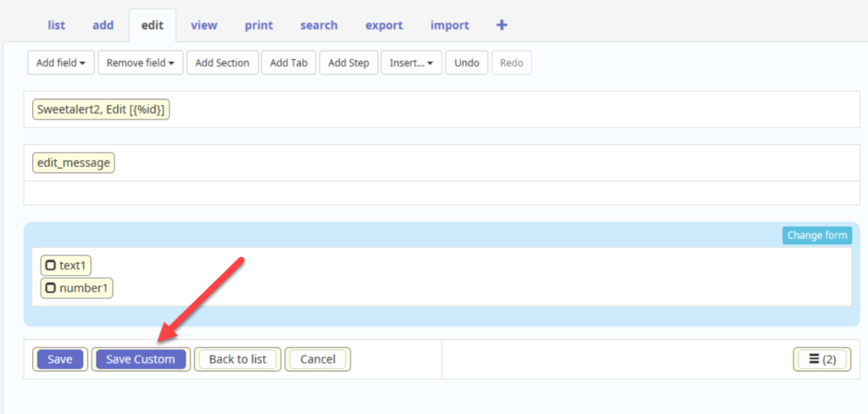Click the Change form button
Image resolution: width=868 pixels, height=414 pixels.
pyautogui.click(x=816, y=236)
